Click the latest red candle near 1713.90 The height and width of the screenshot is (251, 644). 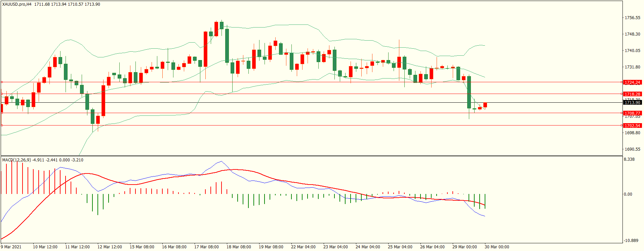485,105
